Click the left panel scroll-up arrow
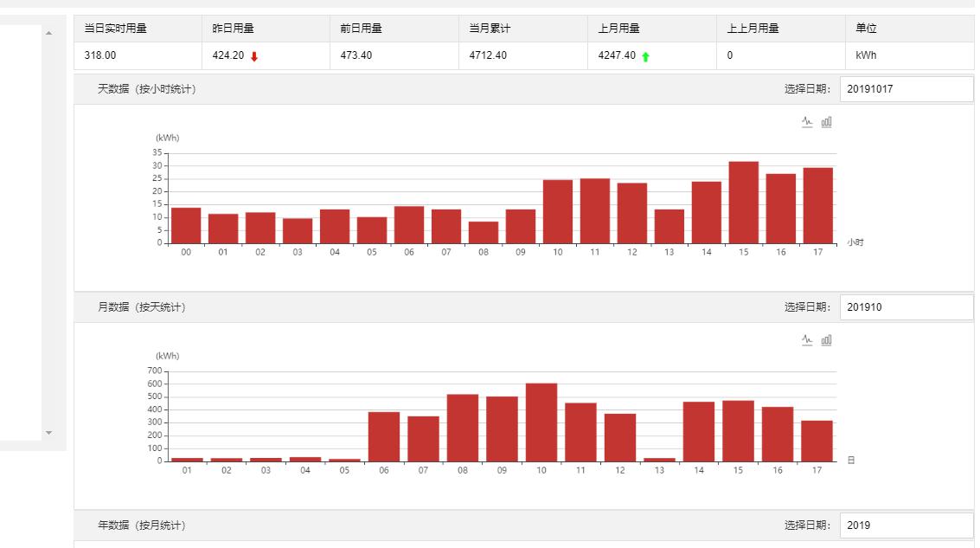Viewport: 980px width, 548px height. (48, 33)
